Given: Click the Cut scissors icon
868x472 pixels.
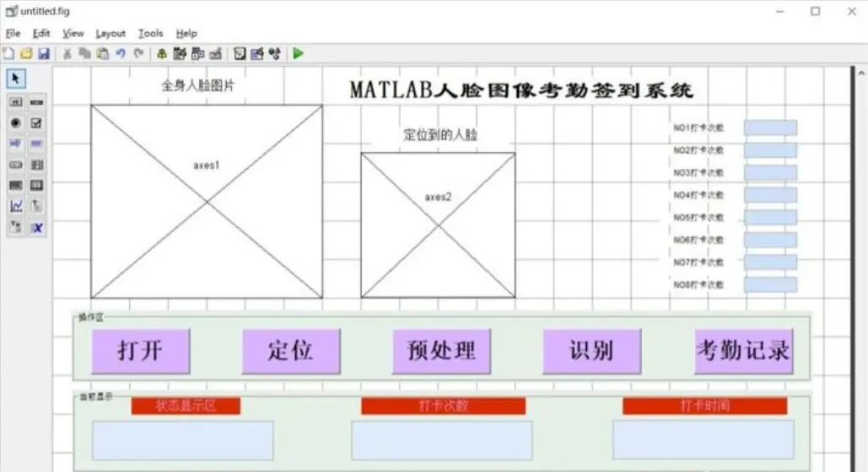Looking at the screenshot, I should pyautogui.click(x=67, y=54).
